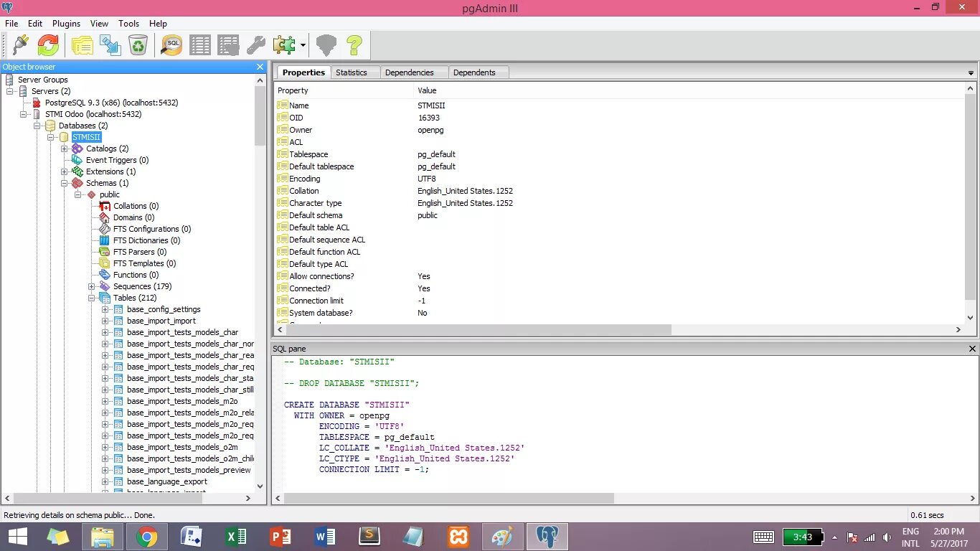Expand the base_config_settings table node
980x551 pixels.
click(105, 309)
